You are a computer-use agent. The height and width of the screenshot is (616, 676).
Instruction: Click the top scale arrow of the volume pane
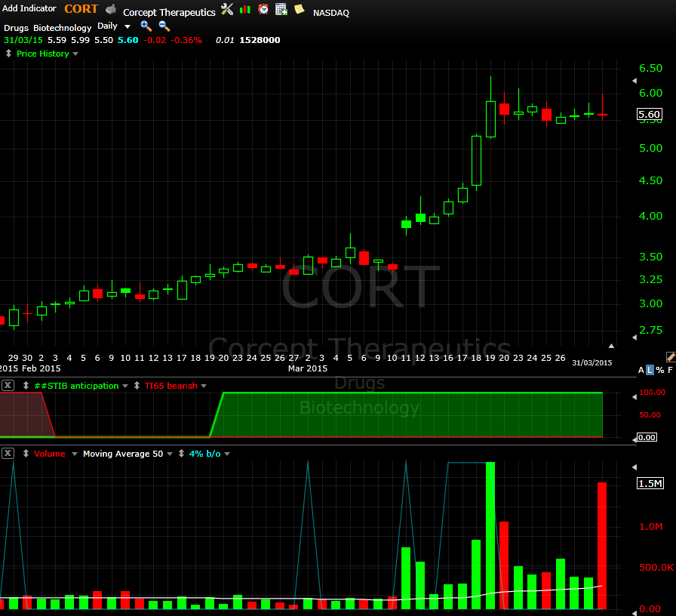point(635,467)
